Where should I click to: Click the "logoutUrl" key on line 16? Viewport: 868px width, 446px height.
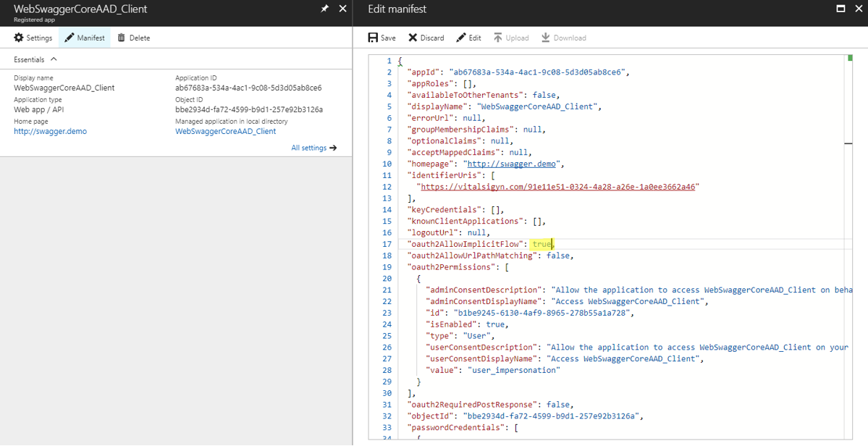[434, 232]
